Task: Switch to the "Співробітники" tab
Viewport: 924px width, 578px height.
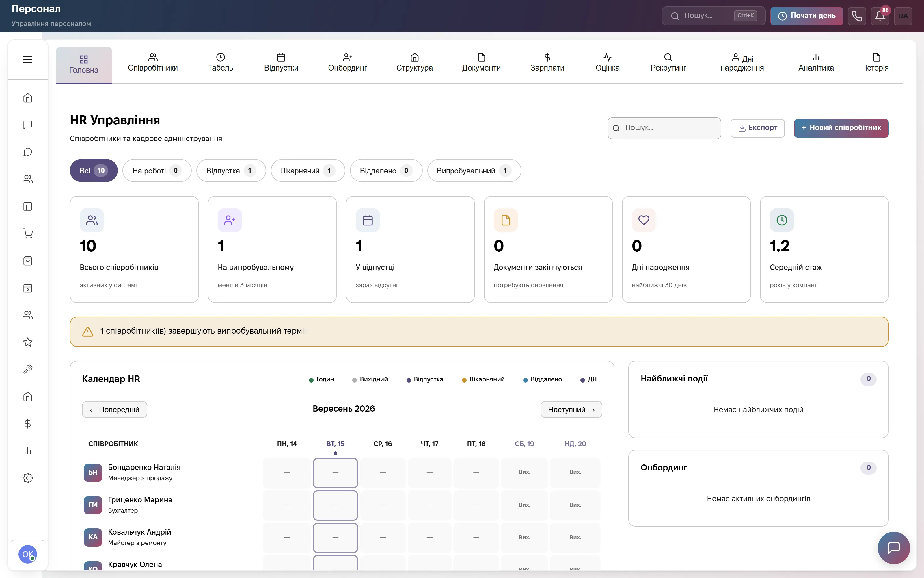Action: 153,63
